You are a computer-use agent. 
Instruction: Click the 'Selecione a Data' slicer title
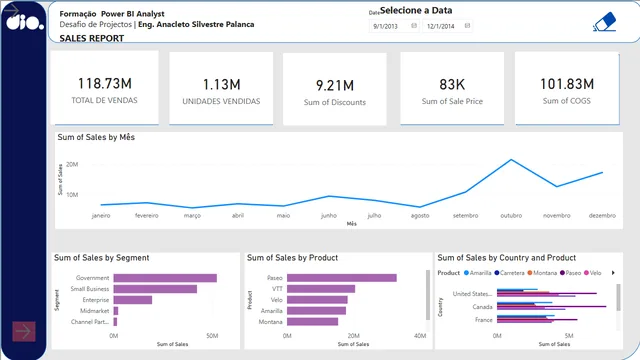416,10
